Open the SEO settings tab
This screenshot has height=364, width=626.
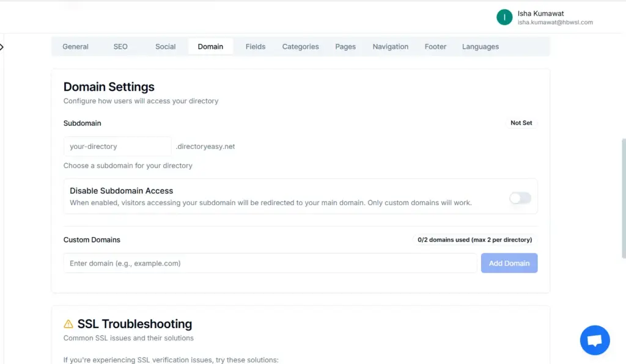click(x=120, y=46)
